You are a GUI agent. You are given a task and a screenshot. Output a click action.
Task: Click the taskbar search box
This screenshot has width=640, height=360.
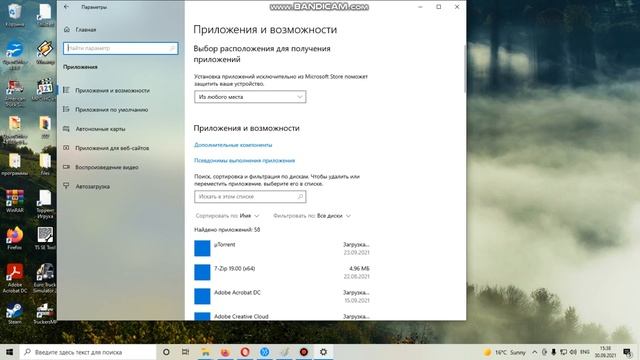click(x=88, y=352)
